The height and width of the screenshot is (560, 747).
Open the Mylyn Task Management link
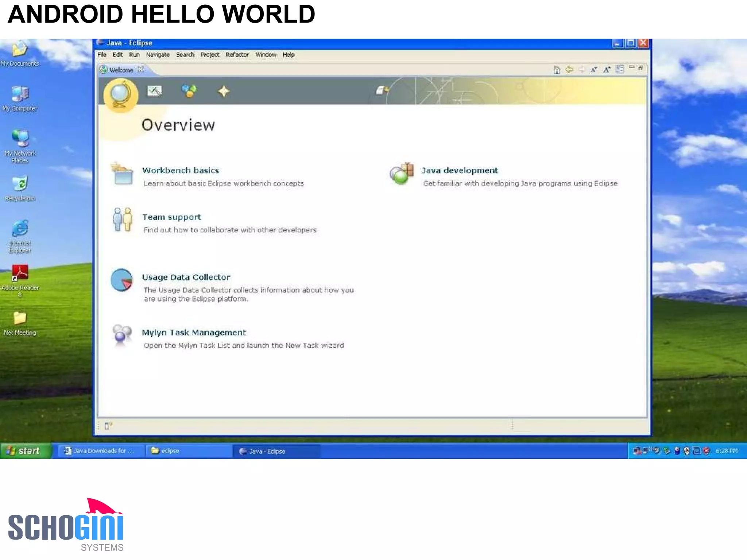194,332
